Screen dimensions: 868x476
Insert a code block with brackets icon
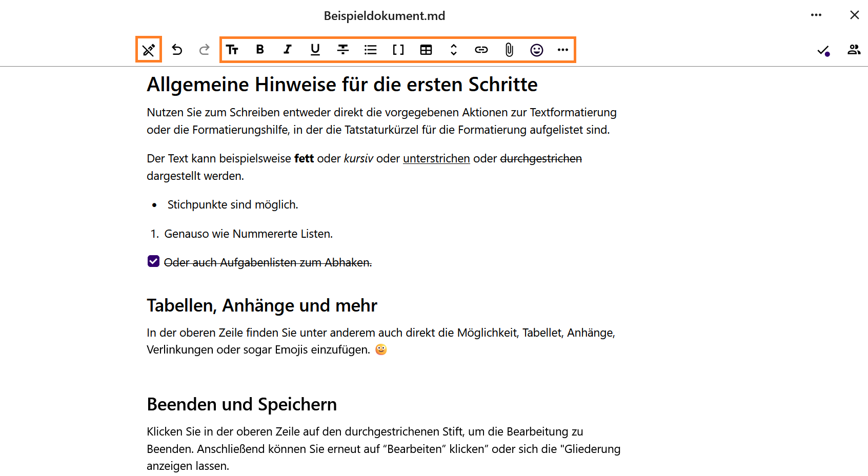(x=398, y=50)
